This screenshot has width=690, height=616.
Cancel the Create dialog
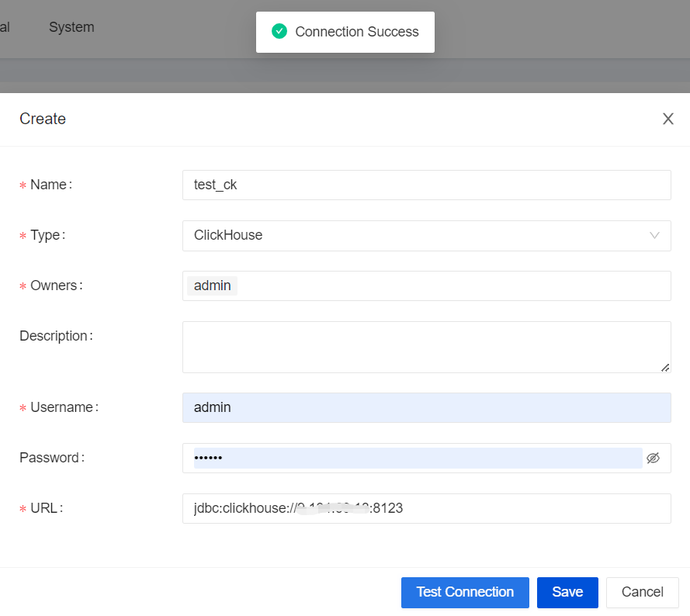[x=642, y=592]
